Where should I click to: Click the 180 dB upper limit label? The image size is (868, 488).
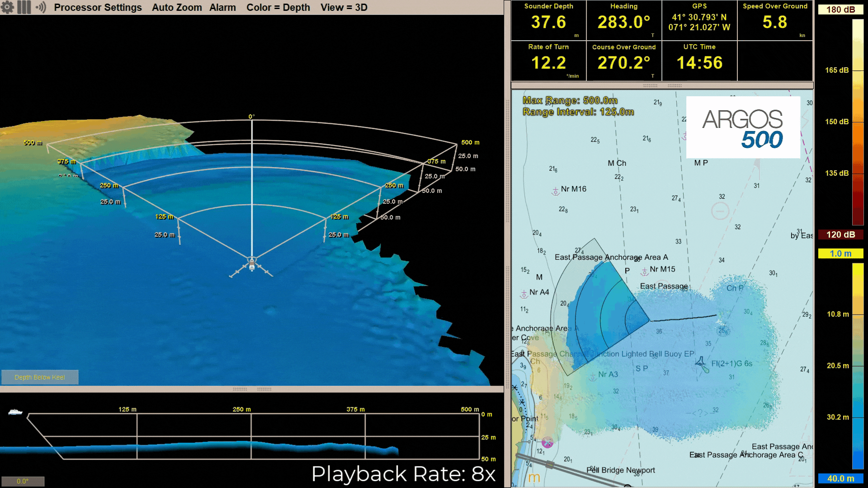tap(840, 9)
